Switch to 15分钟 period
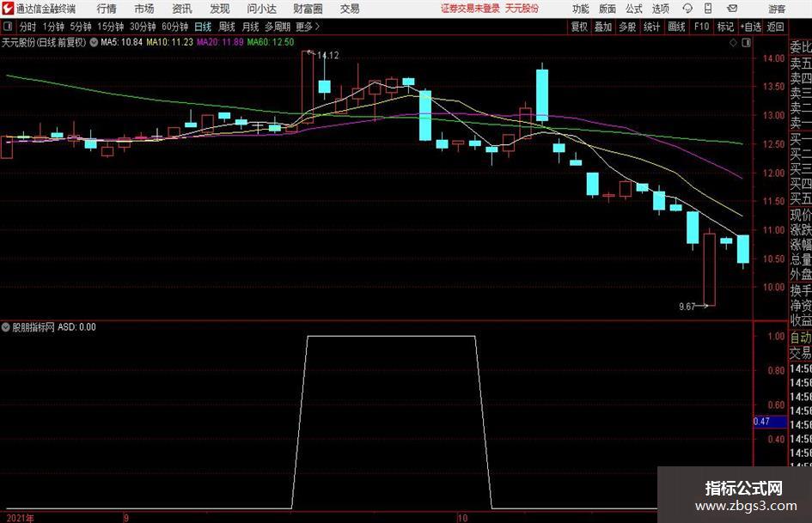 tap(110, 27)
